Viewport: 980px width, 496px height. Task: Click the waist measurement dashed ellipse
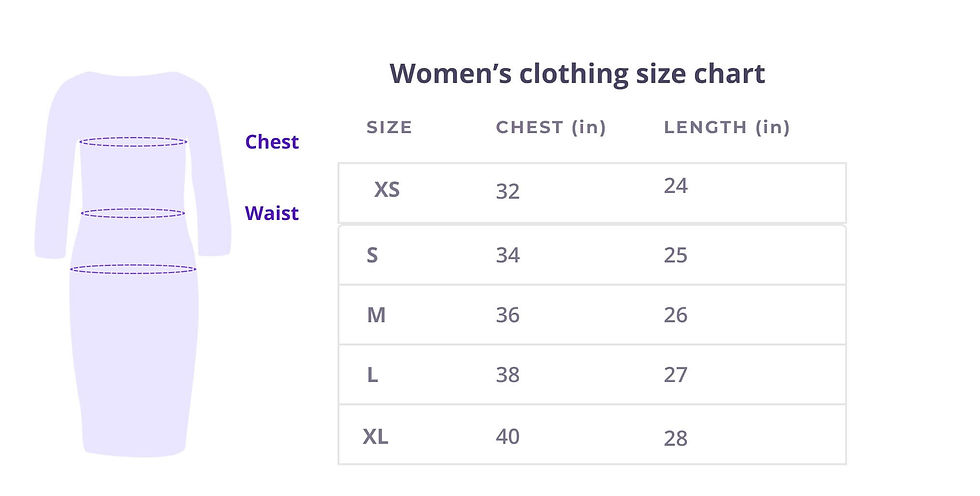[133, 213]
